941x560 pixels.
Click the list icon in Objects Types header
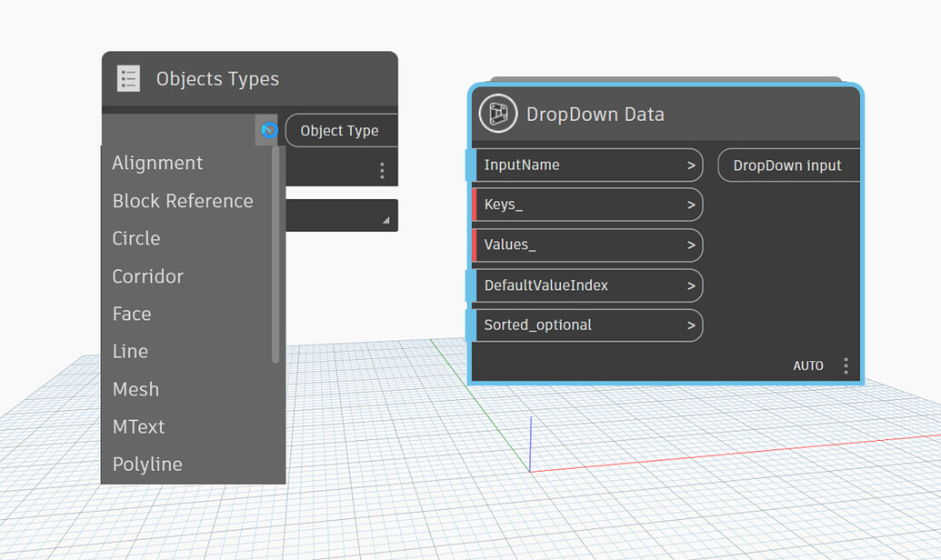(128, 78)
